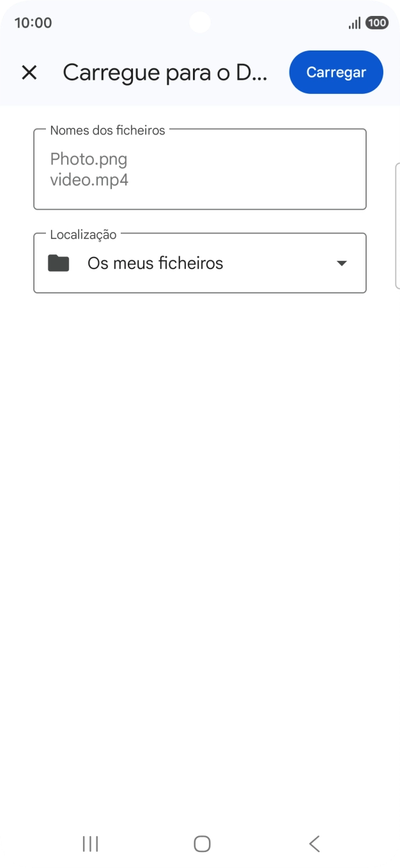
Task: Expand the Localização dropdown arrow
Action: (x=342, y=263)
